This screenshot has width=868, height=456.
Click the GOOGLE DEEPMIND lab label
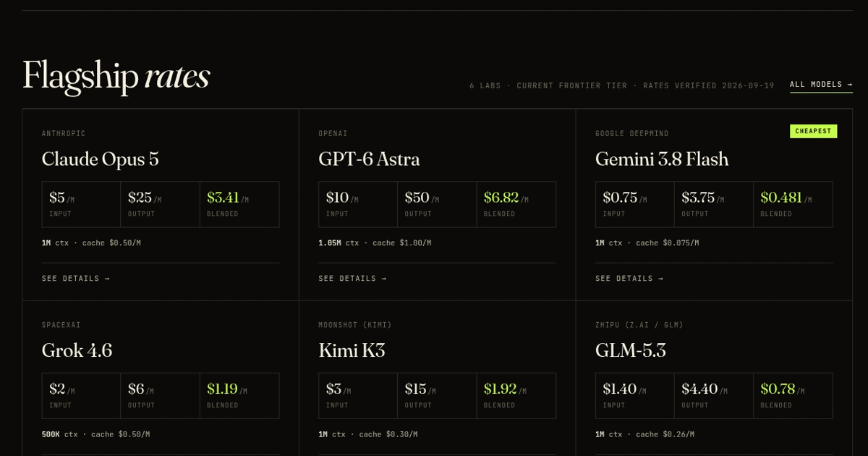tap(632, 134)
